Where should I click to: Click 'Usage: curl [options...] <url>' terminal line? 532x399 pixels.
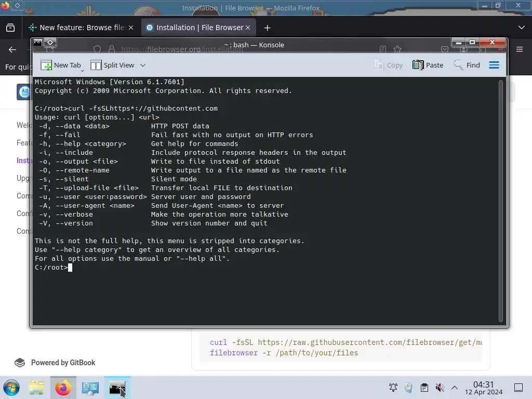(x=97, y=117)
